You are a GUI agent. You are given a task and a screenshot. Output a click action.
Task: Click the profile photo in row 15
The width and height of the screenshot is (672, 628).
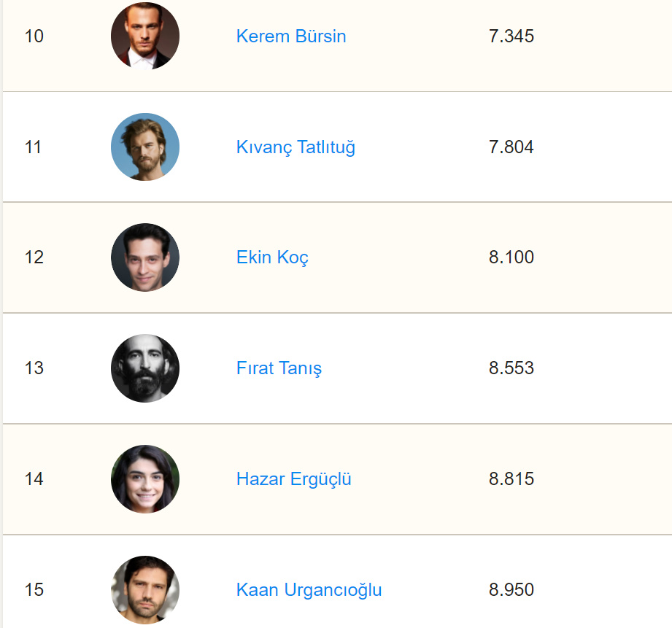pos(145,589)
